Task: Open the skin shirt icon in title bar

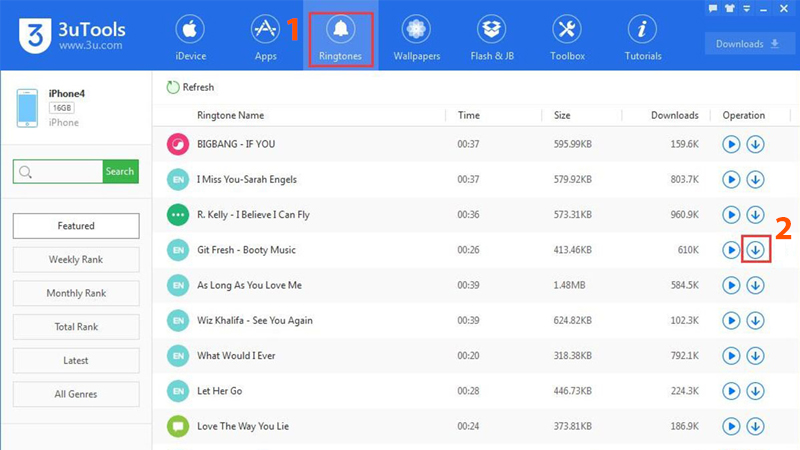Action: (x=730, y=8)
